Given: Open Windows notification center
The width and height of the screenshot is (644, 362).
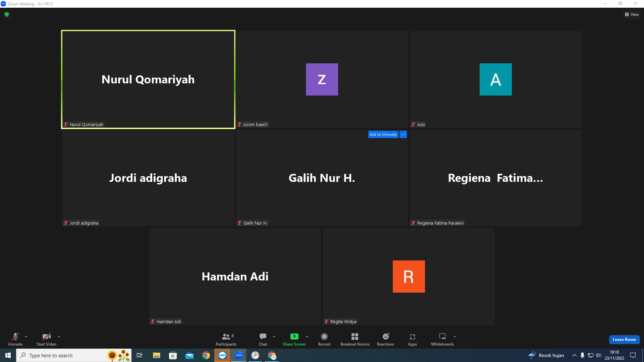Looking at the screenshot, I should (633, 355).
